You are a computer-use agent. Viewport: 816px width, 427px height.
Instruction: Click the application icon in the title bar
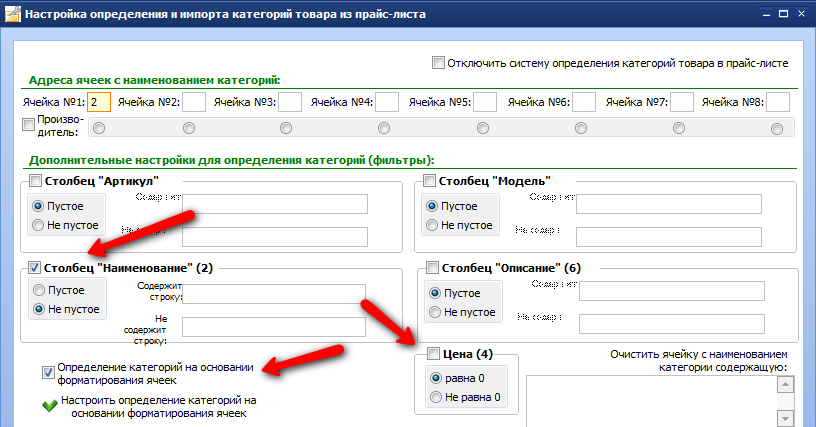tap(12, 14)
